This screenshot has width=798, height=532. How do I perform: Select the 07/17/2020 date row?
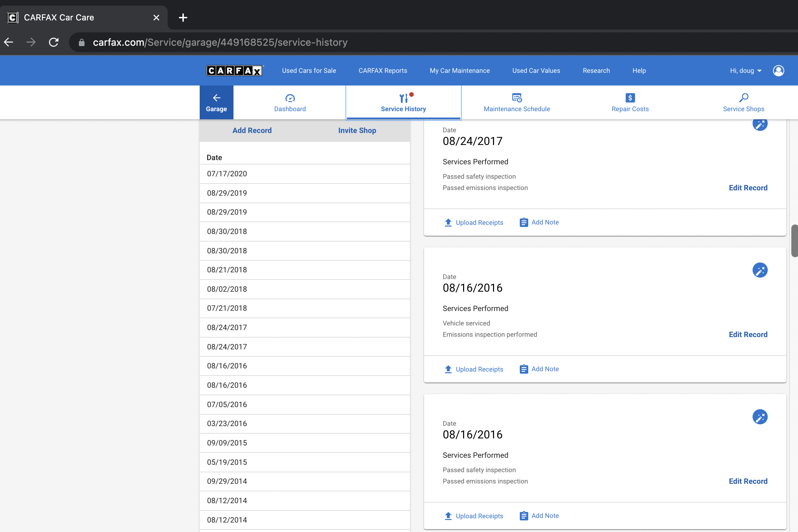pos(305,174)
